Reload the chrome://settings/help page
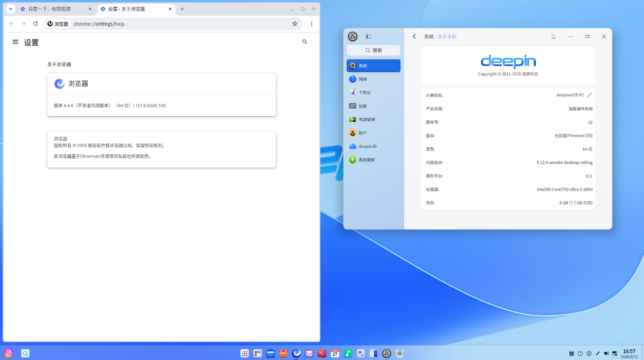 coord(36,24)
